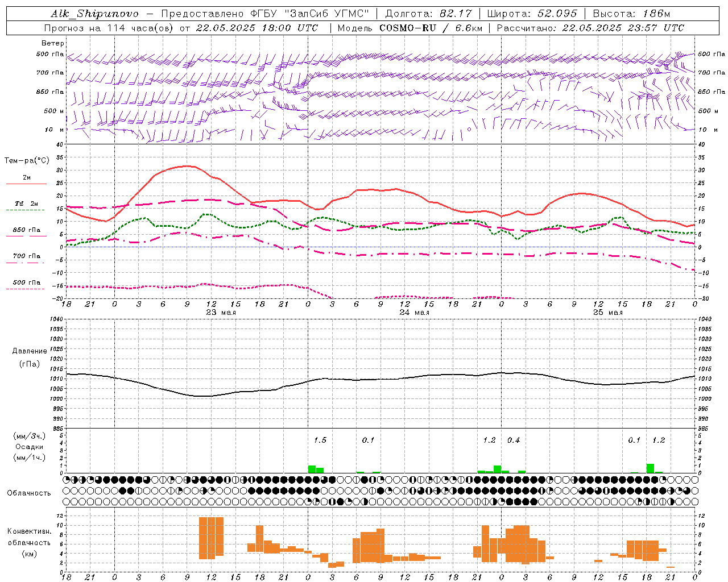Click the (мм/3ч.) precipitation unit label
Image resolution: width=728 pixels, height=582 pixels.
tap(30, 436)
